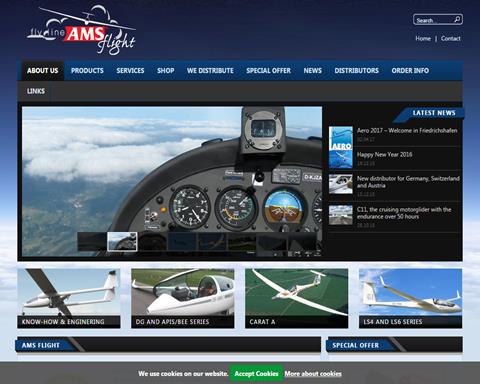This screenshot has height=384, width=480.
Task: Open the DG and Apis/Bee Series card
Action: 183,299
